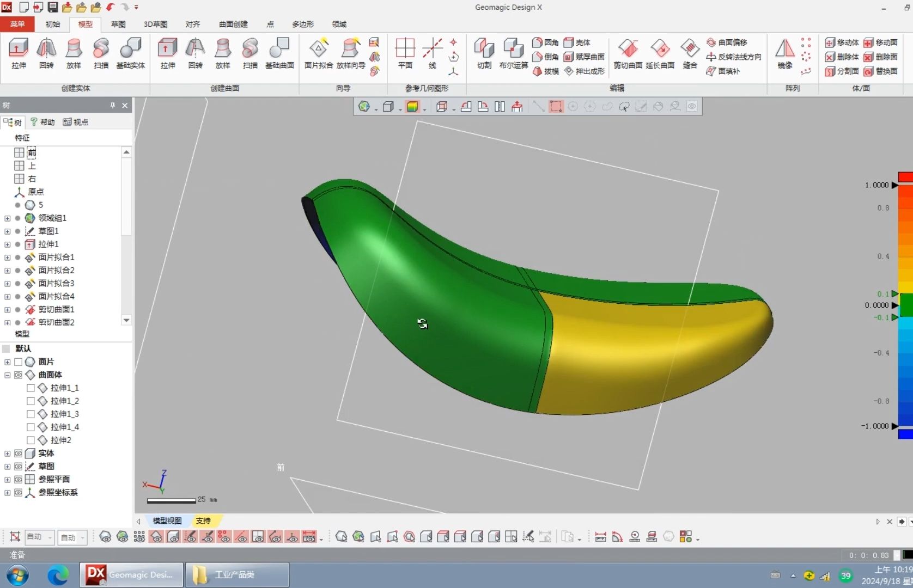Image resolution: width=913 pixels, height=588 pixels.
Task: Click the 删除面 delete face tool
Action: (880, 57)
